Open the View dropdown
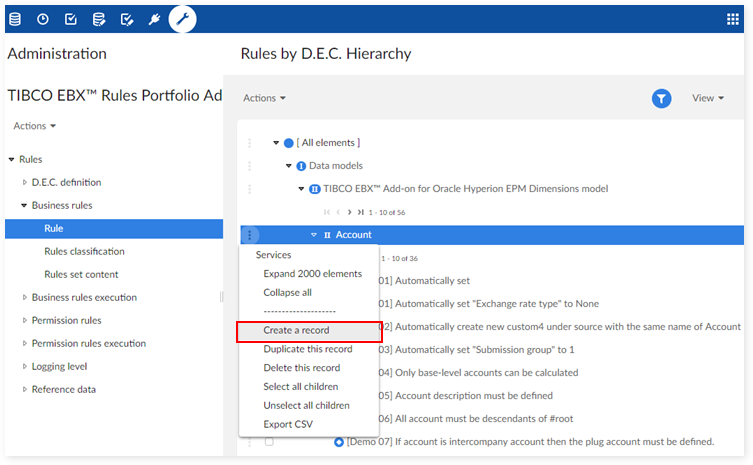Screen dimensions: 753x465 pos(708,98)
